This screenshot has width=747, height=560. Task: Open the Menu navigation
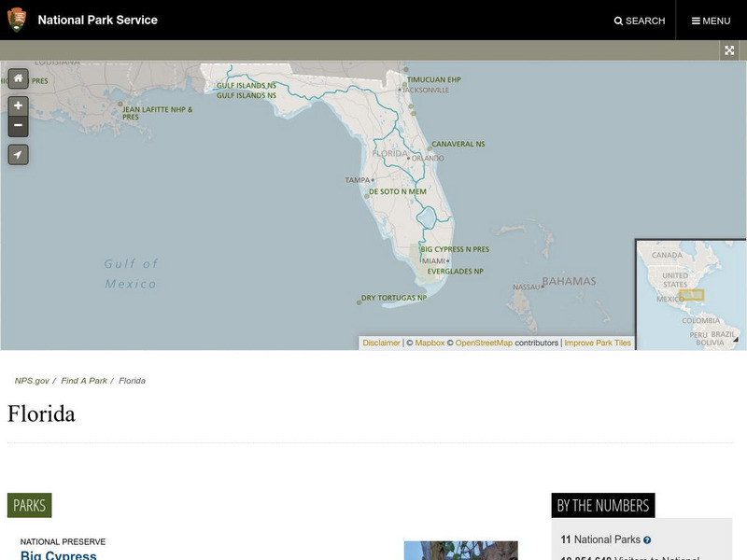711,21
